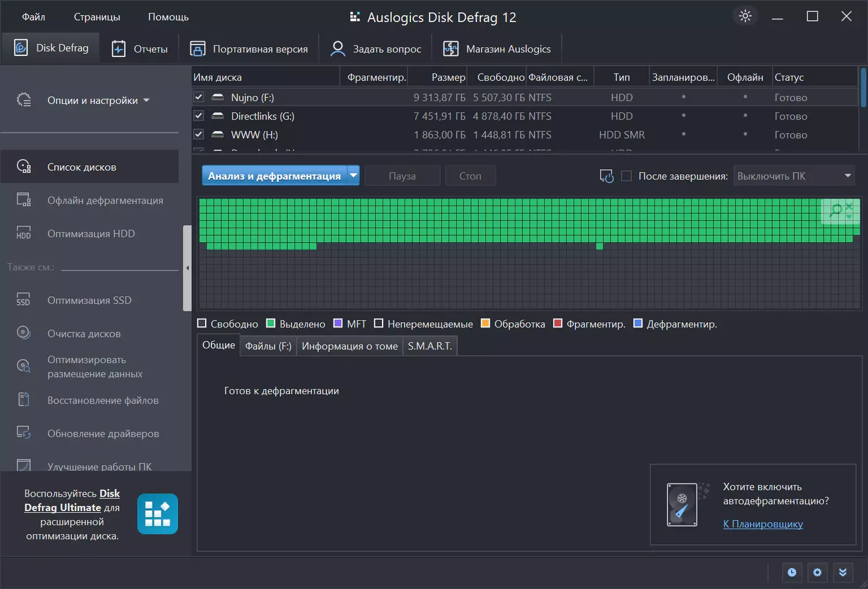
Task: Enable the После завершения checkbox
Action: click(626, 176)
